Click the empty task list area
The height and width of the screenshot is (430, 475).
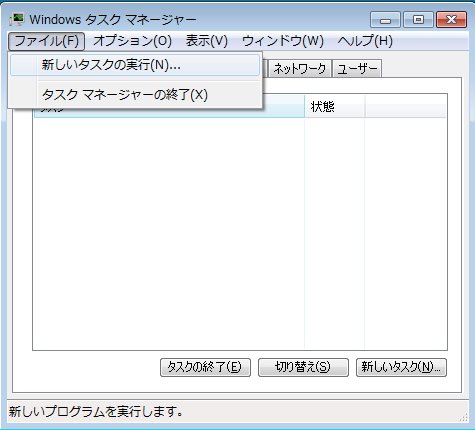click(x=240, y=233)
